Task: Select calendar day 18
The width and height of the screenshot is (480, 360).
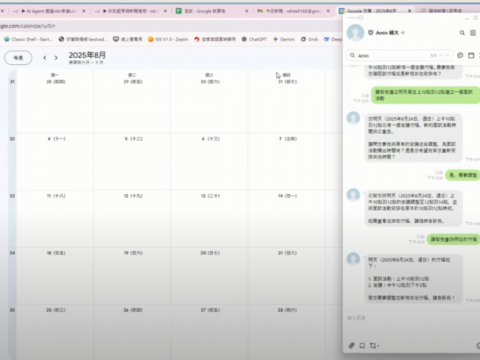Action: point(56,253)
